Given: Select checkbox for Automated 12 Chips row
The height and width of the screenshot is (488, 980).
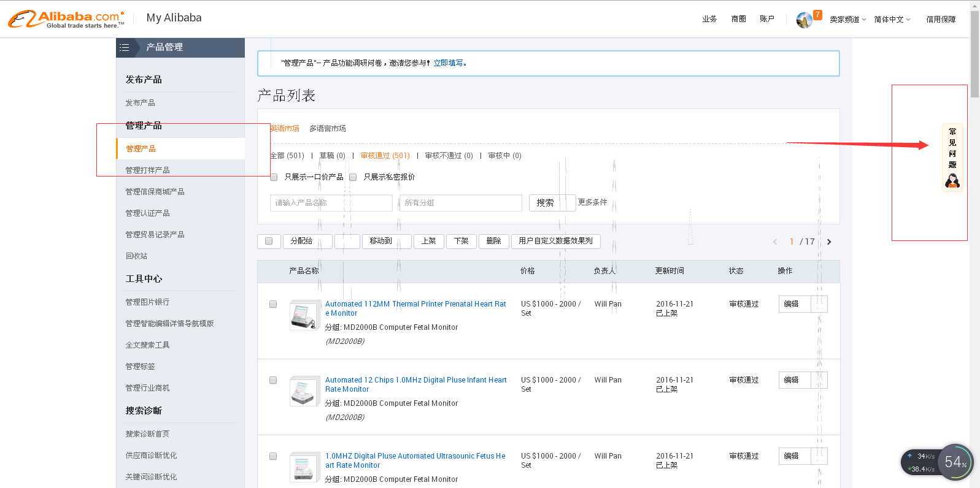Looking at the screenshot, I should pyautogui.click(x=273, y=380).
